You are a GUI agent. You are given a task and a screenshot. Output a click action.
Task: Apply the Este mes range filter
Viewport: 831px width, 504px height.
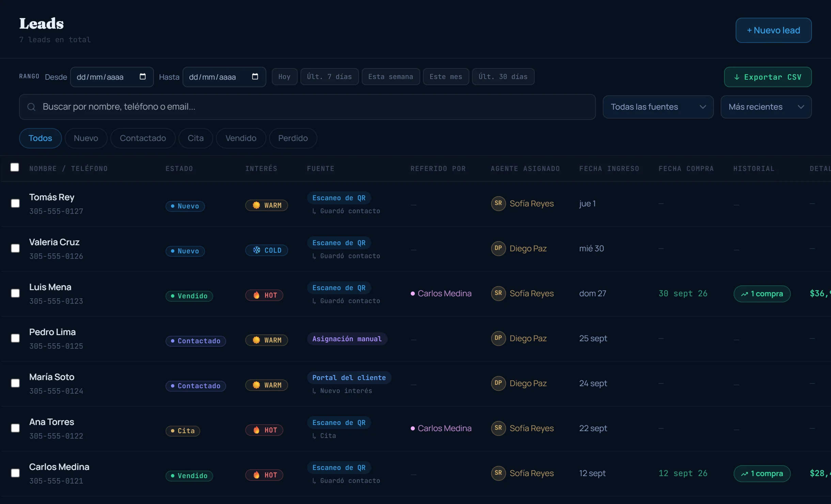pos(446,77)
